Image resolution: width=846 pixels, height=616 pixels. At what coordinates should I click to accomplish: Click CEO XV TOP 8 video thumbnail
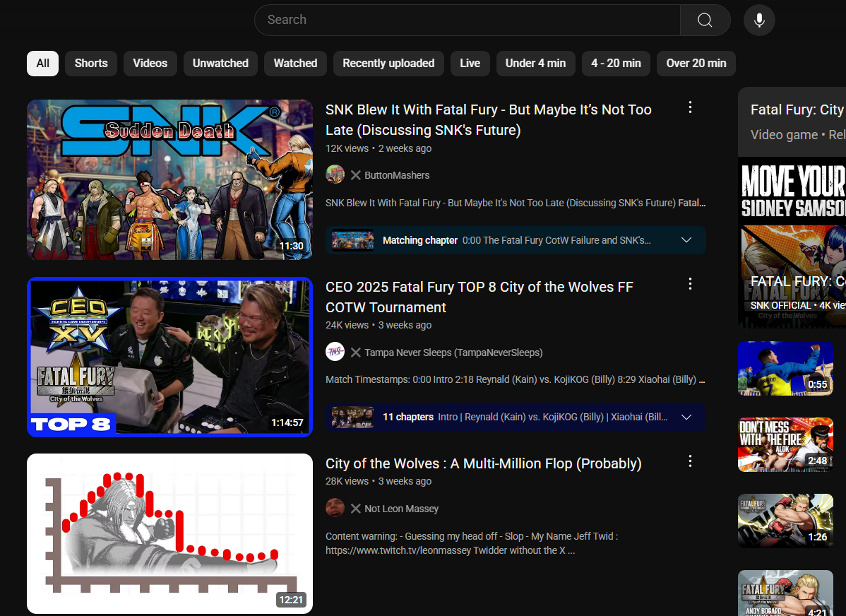(x=170, y=357)
